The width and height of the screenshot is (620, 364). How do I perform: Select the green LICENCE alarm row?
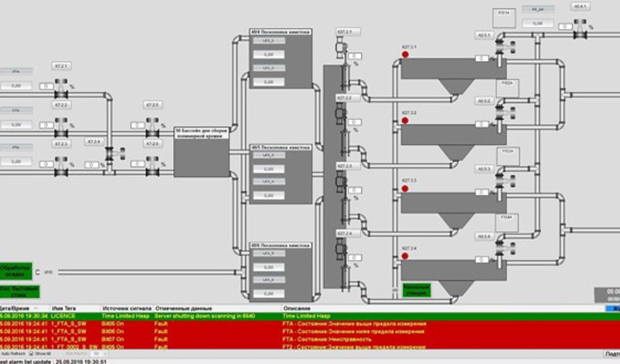point(310,316)
